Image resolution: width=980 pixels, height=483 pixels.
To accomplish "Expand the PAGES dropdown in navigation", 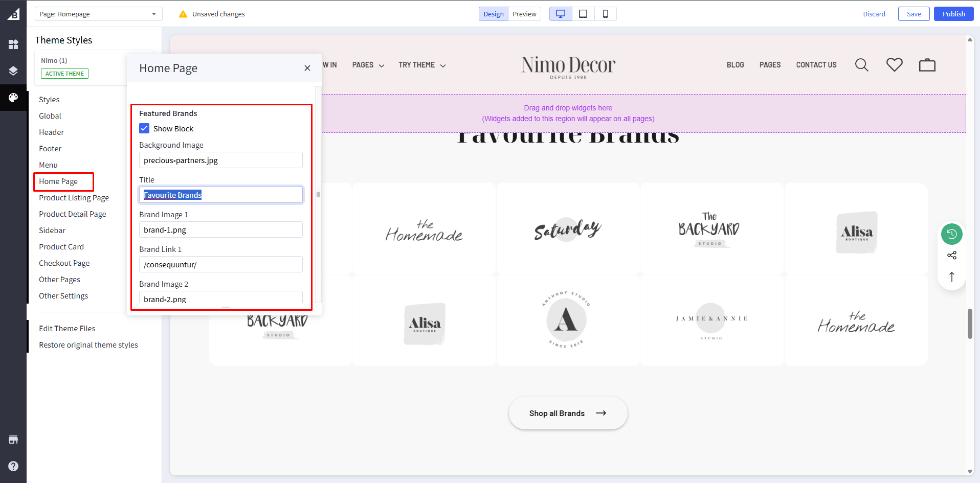I will click(x=368, y=65).
